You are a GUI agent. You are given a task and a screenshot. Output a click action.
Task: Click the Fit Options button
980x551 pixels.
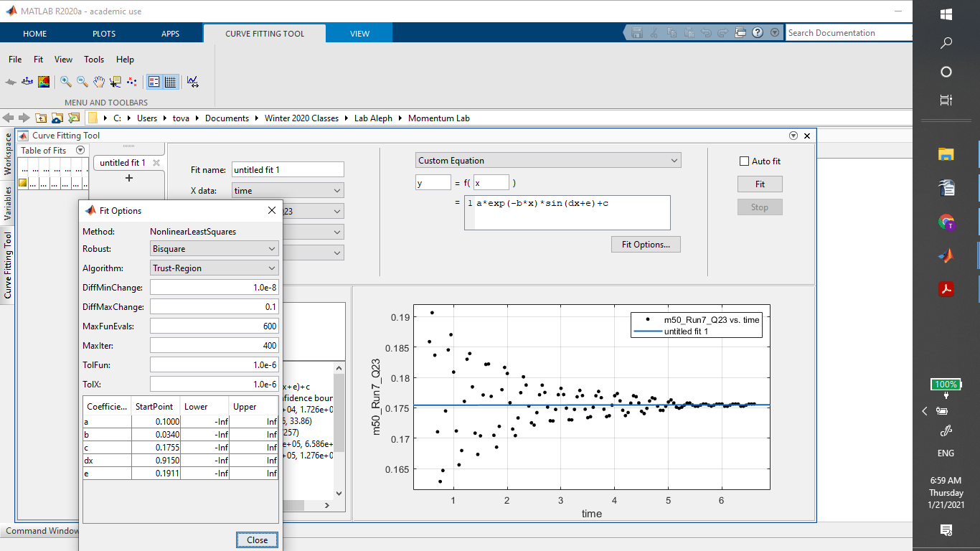(645, 244)
